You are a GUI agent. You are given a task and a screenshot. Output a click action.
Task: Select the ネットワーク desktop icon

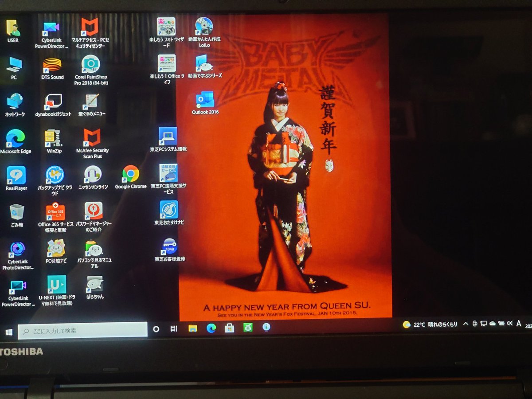15,106
